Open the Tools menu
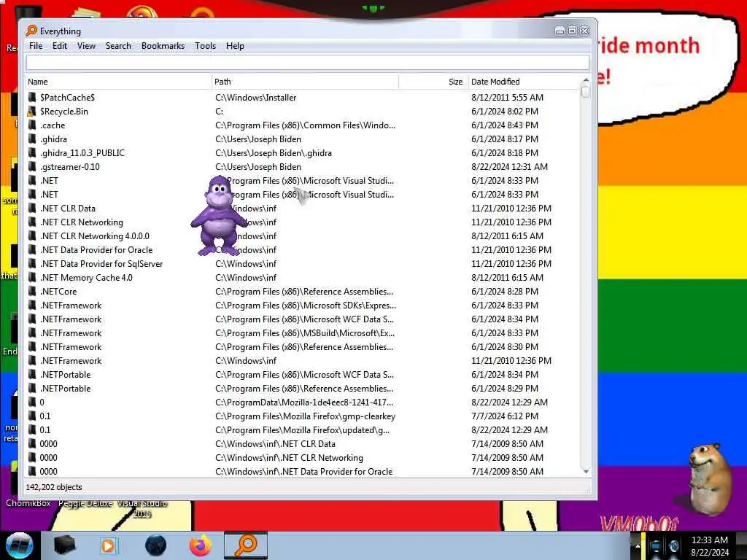Viewport: 747px width, 560px height. pyautogui.click(x=205, y=46)
